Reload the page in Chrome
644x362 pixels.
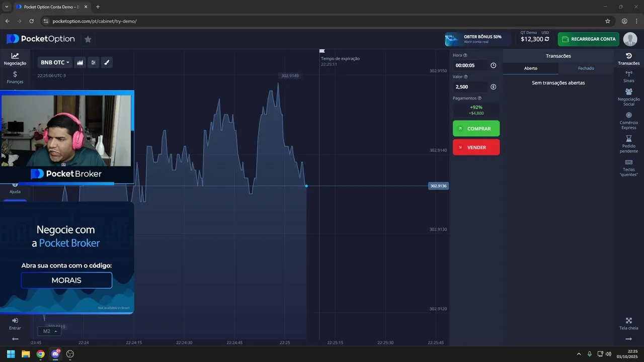point(31,21)
